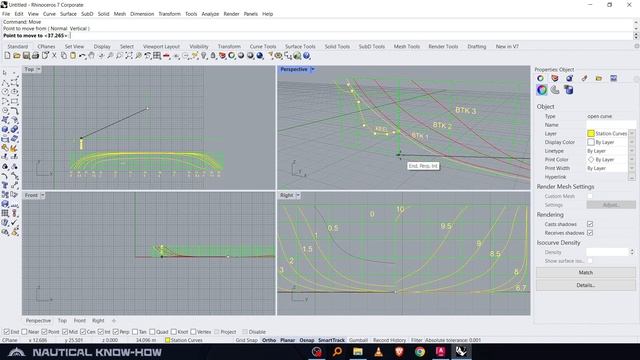Toggle Gumball in the status bar
Image resolution: width=640 pixels, height=360 pixels.
[x=358, y=340]
